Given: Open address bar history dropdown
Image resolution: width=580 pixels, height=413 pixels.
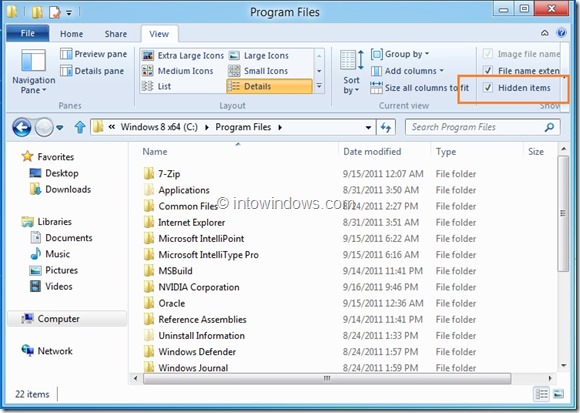Looking at the screenshot, I should (x=368, y=128).
